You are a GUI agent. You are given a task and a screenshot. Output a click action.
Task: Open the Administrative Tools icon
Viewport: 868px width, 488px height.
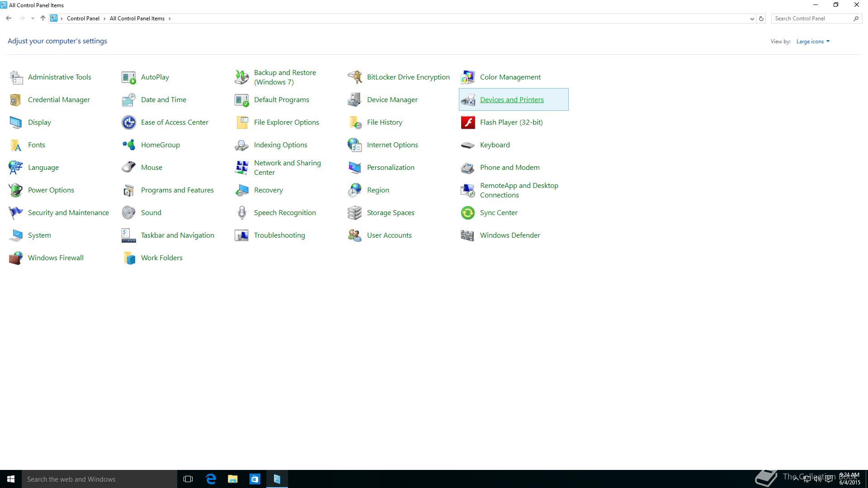(16, 77)
